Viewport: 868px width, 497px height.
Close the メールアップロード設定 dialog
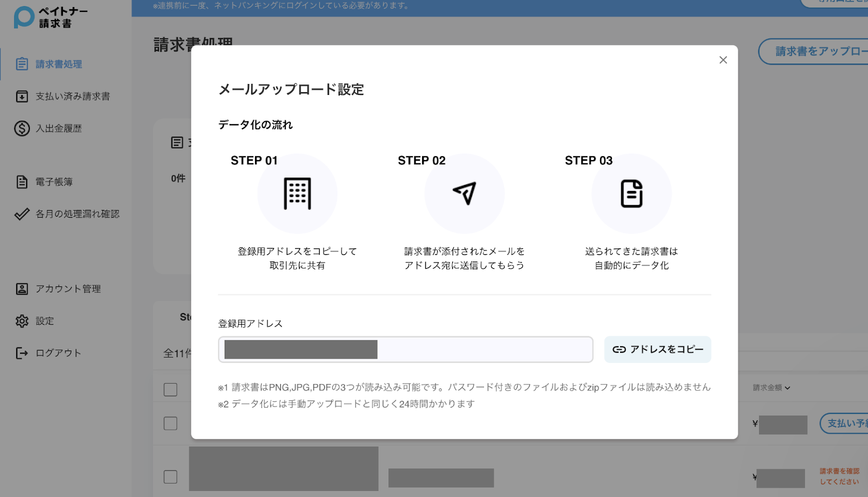point(723,60)
